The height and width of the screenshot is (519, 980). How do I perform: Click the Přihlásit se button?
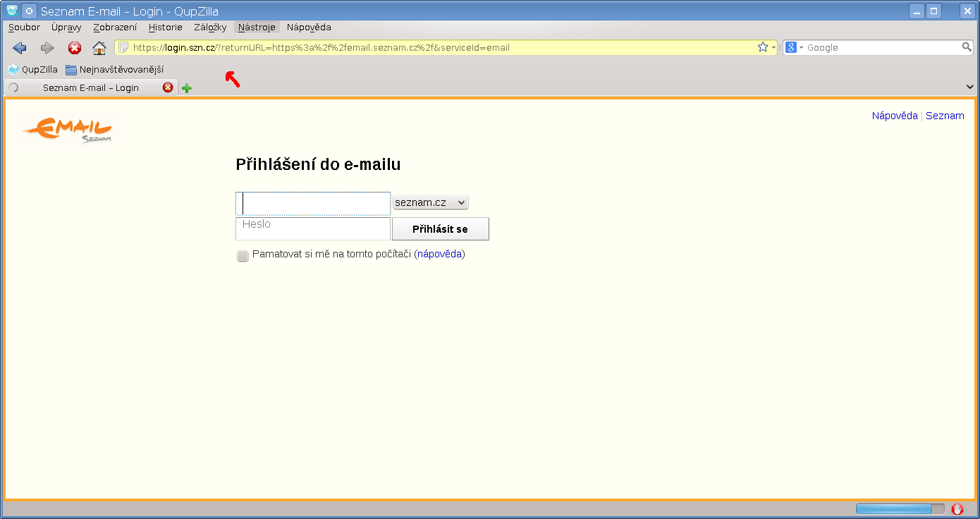pos(440,229)
